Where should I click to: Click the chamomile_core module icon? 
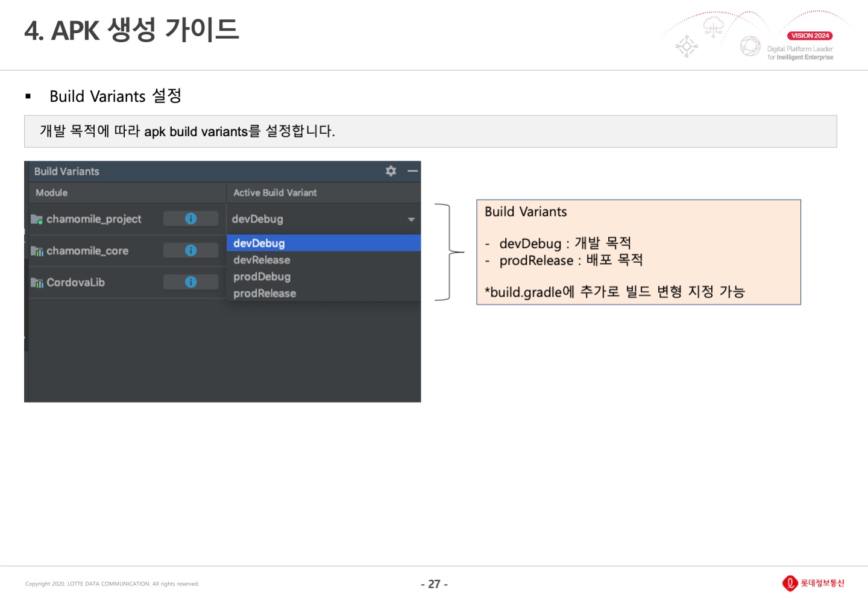click(x=37, y=251)
